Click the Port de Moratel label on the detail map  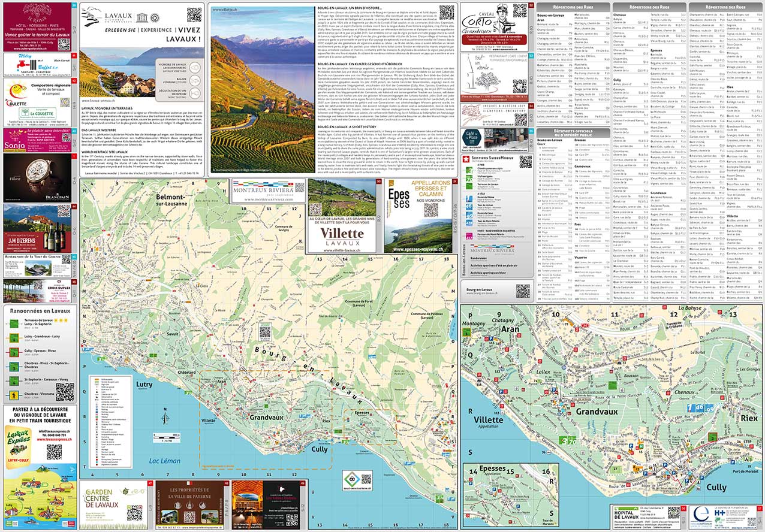click(x=744, y=473)
